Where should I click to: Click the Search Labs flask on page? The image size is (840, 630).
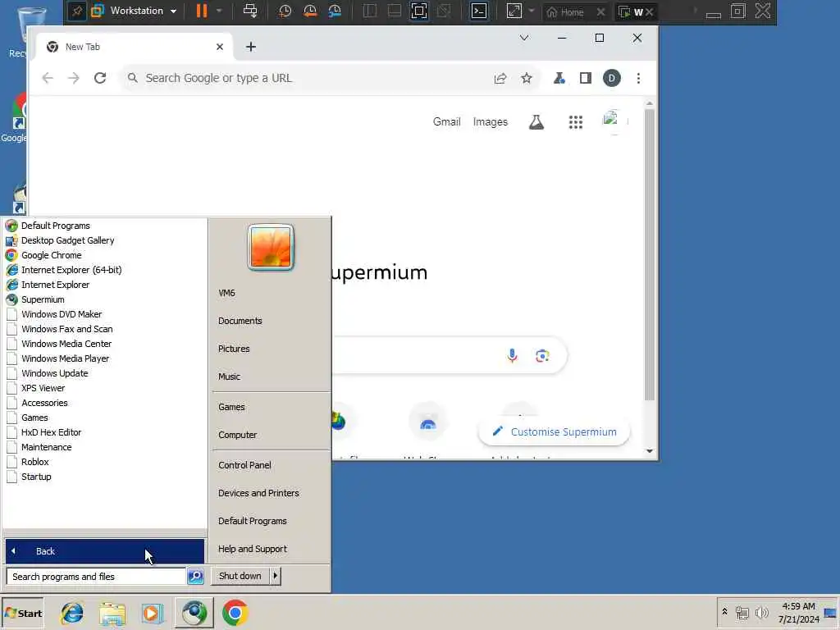[536, 122]
